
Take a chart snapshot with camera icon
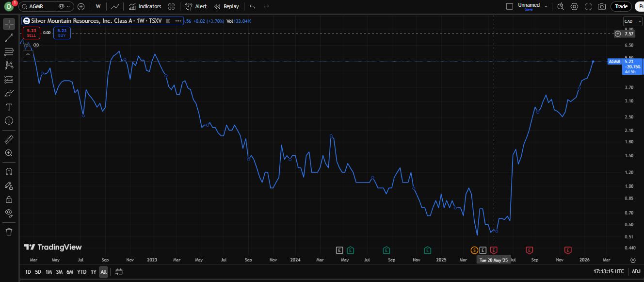[602, 6]
